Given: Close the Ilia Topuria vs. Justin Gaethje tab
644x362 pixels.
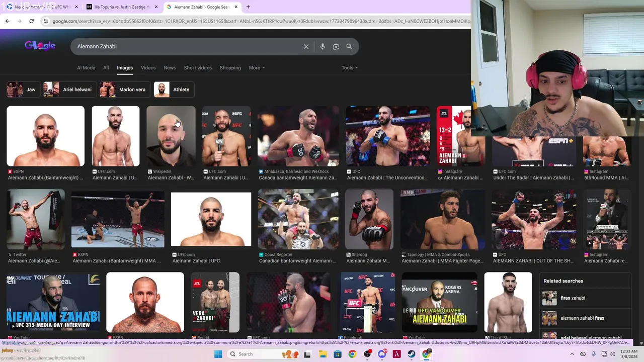Looking at the screenshot, I should pyautogui.click(x=156, y=7).
